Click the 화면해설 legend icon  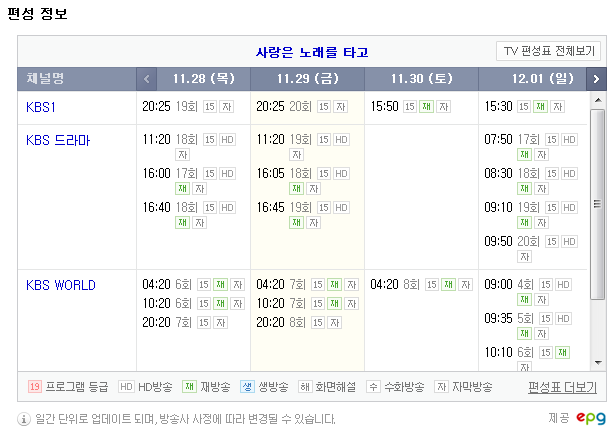point(305,387)
